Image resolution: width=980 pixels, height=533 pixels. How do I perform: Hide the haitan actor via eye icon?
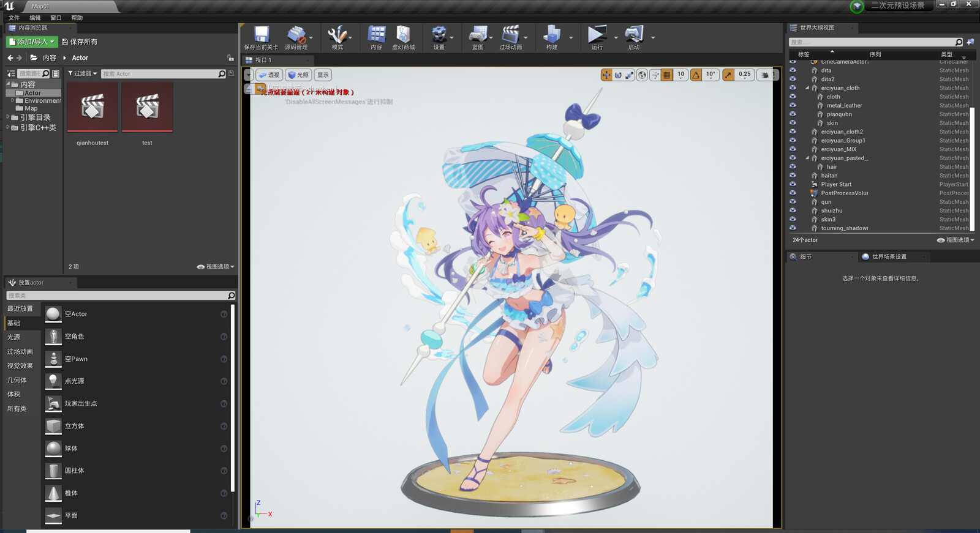(793, 176)
